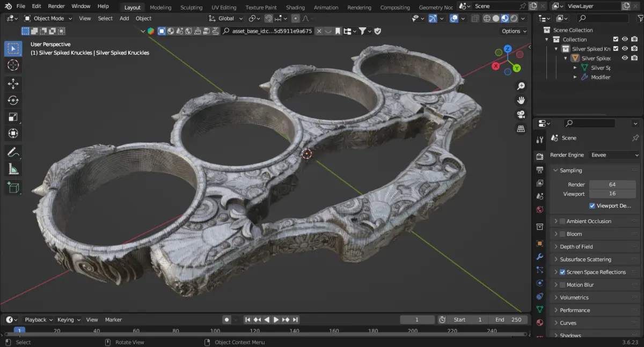The height and width of the screenshot is (347, 644).
Task: Jump to the timeline end frame
Action: point(295,320)
